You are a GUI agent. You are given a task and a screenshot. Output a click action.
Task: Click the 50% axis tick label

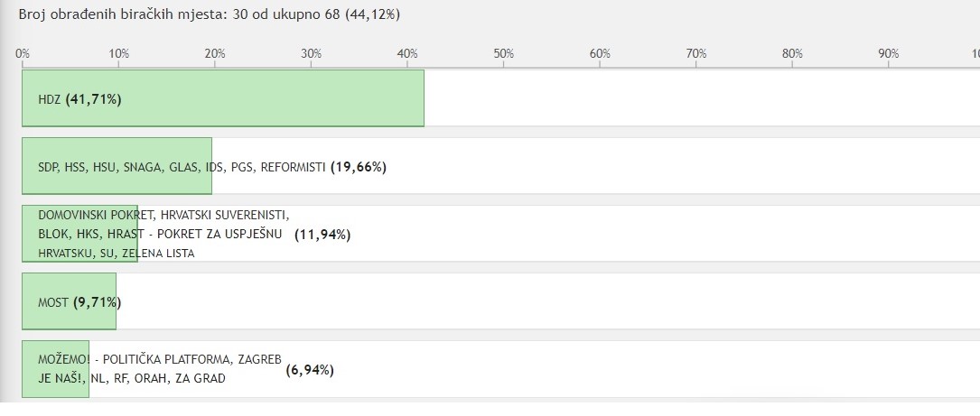[504, 54]
